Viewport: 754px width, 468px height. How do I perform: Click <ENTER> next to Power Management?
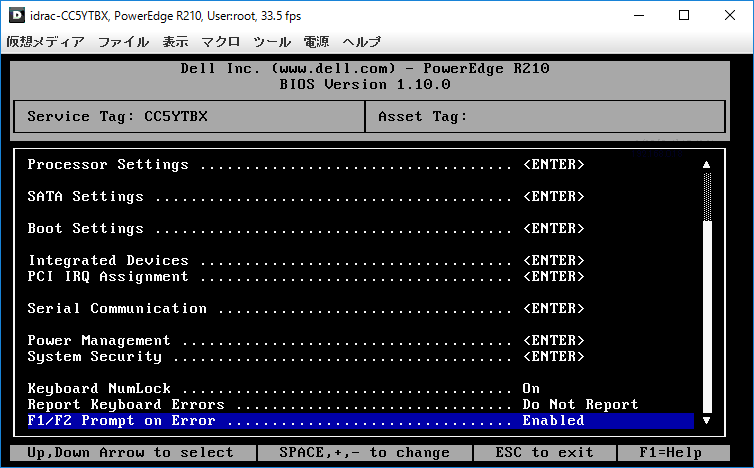click(553, 340)
